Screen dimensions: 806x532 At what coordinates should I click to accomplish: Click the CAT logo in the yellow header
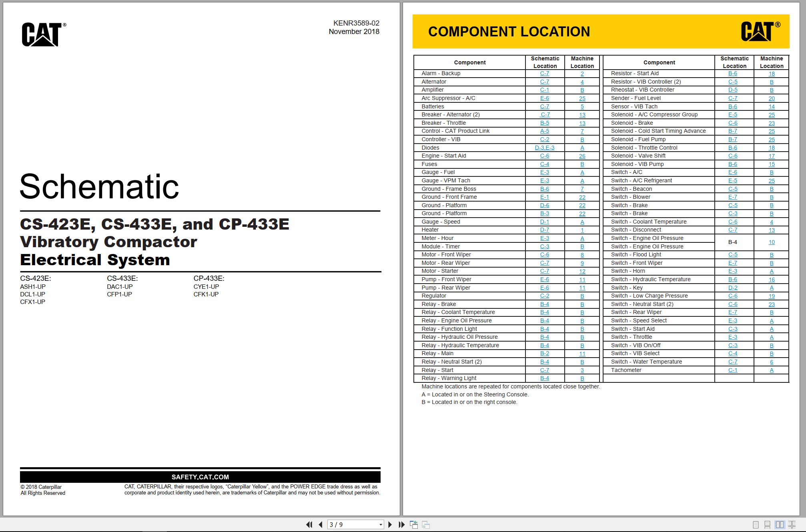760,31
